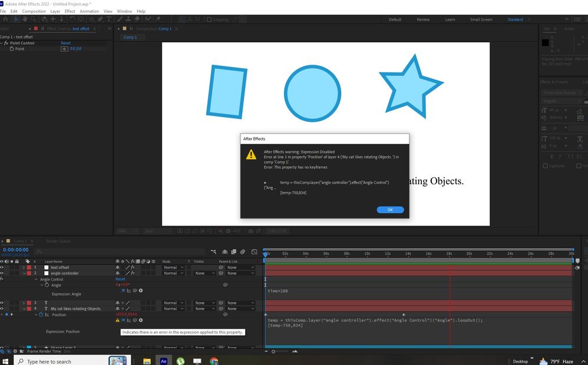The width and height of the screenshot is (588, 365).
Task: Open the Parent dropdown of layer 4
Action: click(240, 308)
